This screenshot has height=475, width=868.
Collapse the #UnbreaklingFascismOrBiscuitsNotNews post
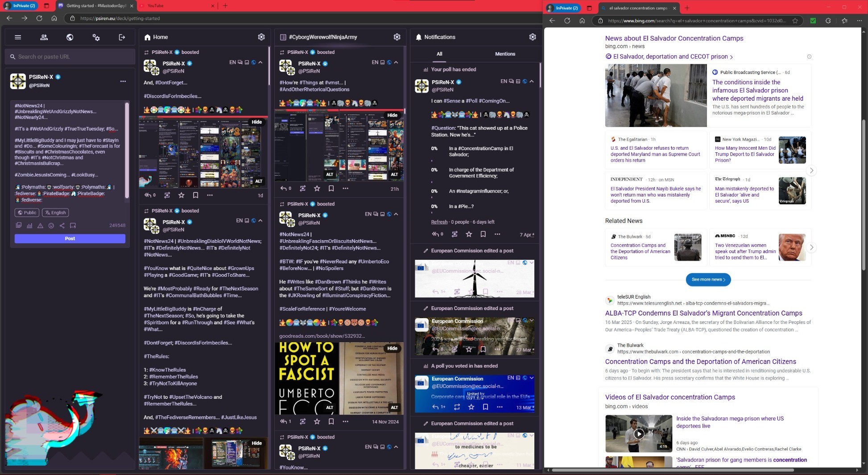click(x=396, y=214)
